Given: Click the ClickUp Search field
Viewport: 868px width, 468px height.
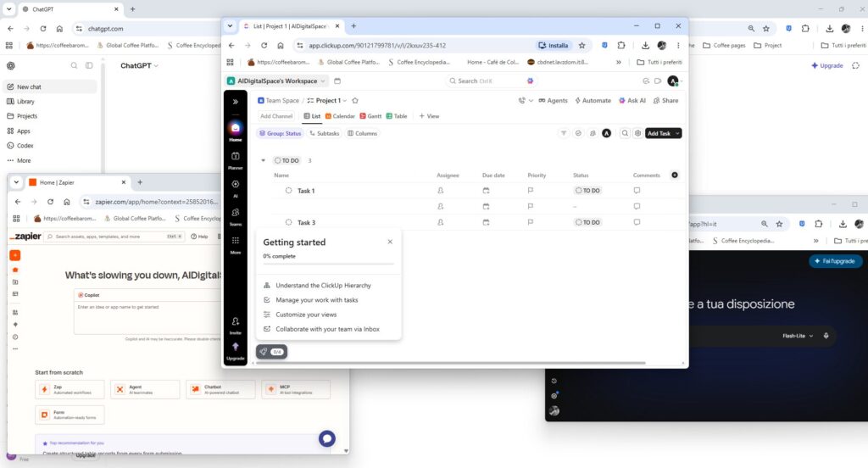Looking at the screenshot, I should (492, 81).
